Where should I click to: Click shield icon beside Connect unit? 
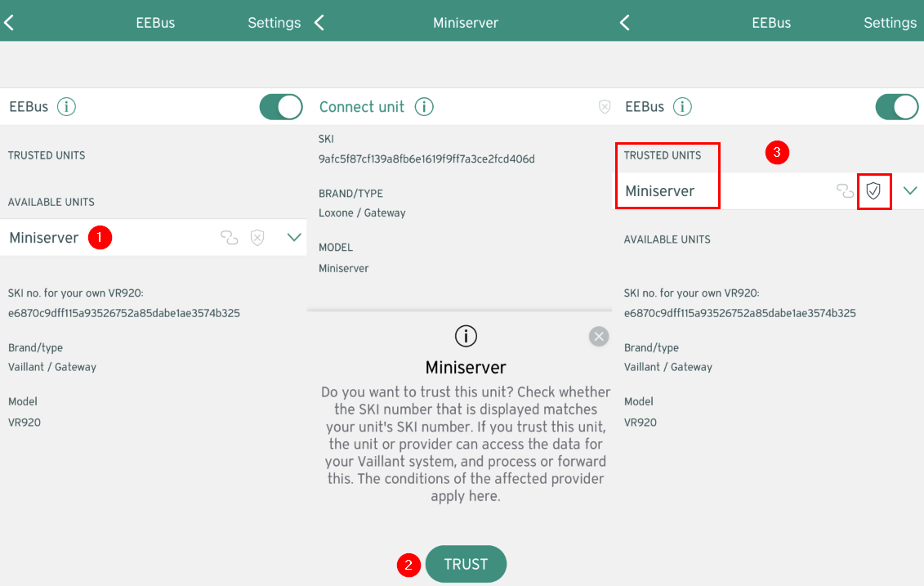[x=605, y=107]
